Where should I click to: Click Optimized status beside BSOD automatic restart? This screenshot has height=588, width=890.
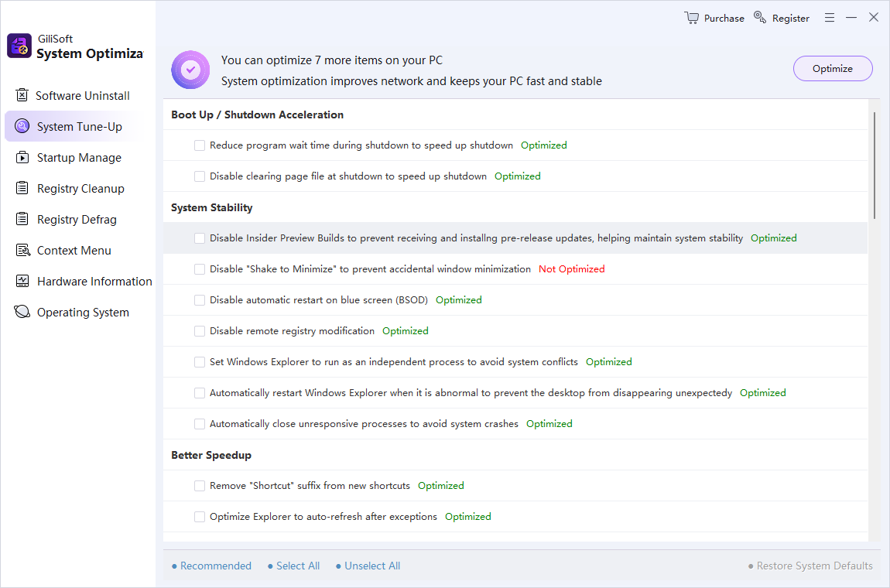[x=459, y=300]
